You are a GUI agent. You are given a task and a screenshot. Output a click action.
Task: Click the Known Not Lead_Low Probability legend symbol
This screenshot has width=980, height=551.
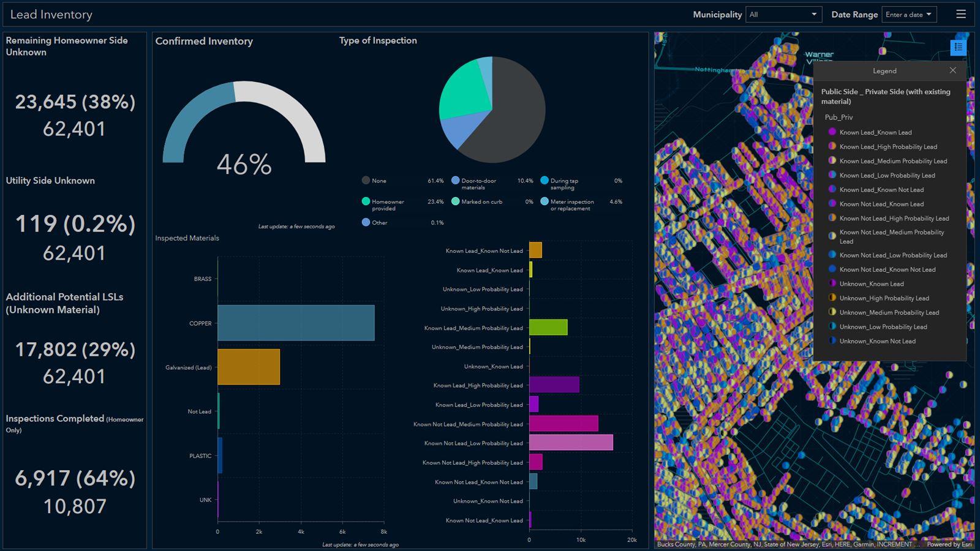[x=832, y=255]
